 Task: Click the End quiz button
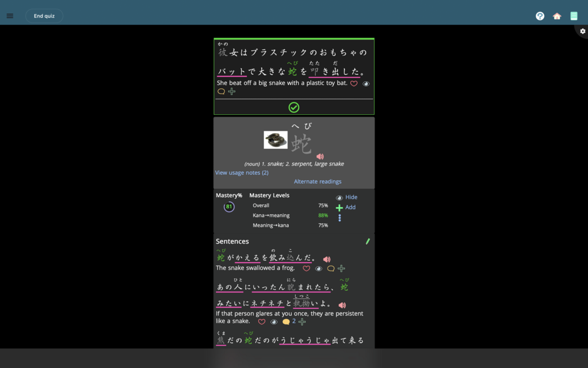coord(44,16)
